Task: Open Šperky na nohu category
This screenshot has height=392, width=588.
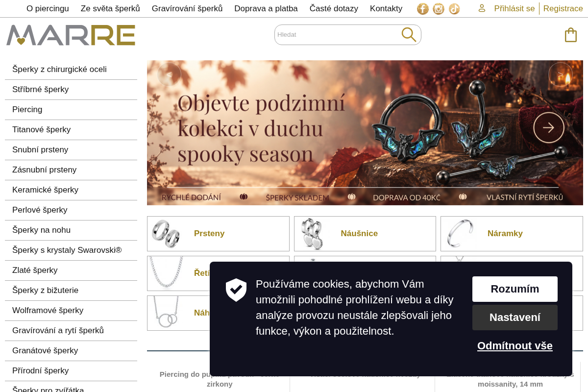Action: click(71, 230)
